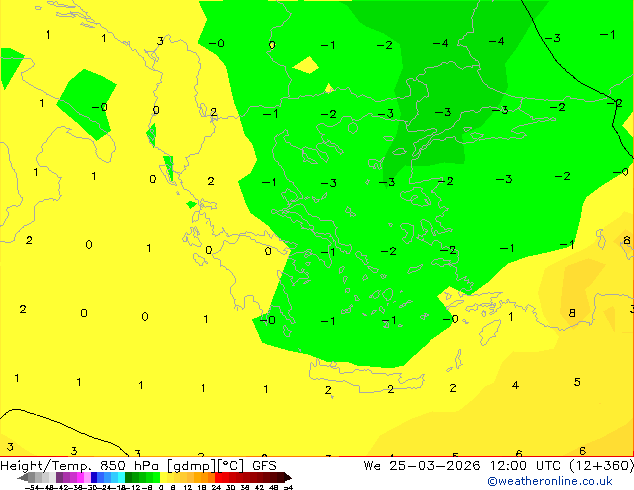Viewport: 634px width, 490px height.
Task: Select the Height/Temp. 850 hPa title text
Action: coord(79,466)
